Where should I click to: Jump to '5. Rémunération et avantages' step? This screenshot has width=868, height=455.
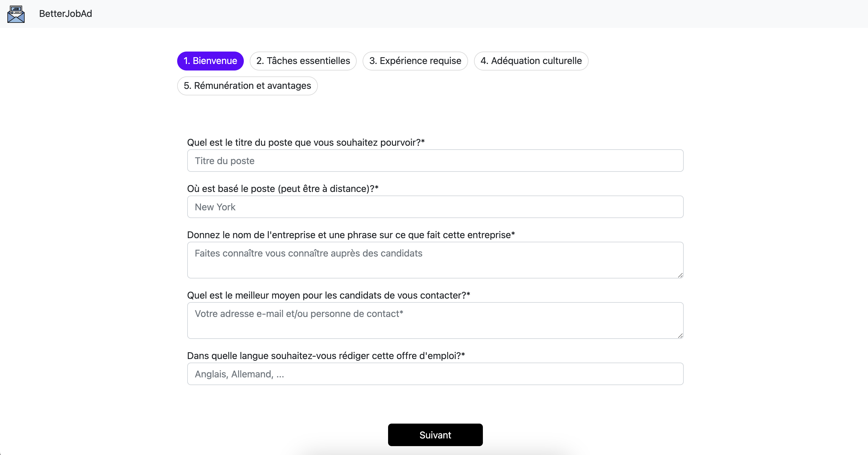click(247, 86)
